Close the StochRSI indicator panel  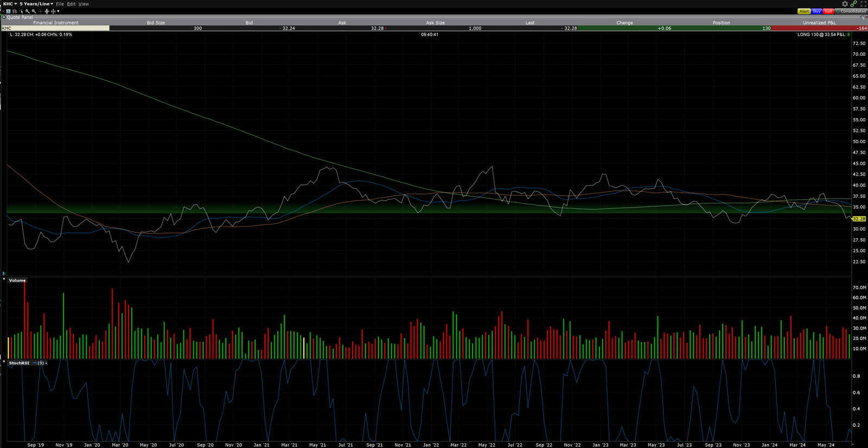coord(4,361)
